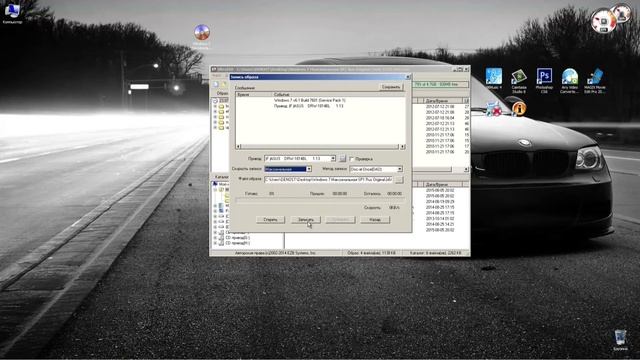Launch Any Video Converter desktop shortcut

click(x=569, y=80)
